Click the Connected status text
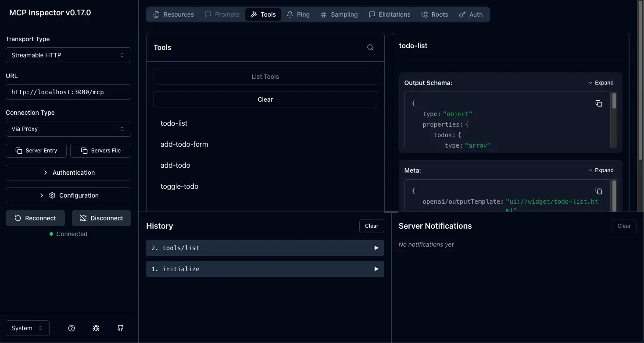This screenshot has width=644, height=343. click(x=72, y=234)
